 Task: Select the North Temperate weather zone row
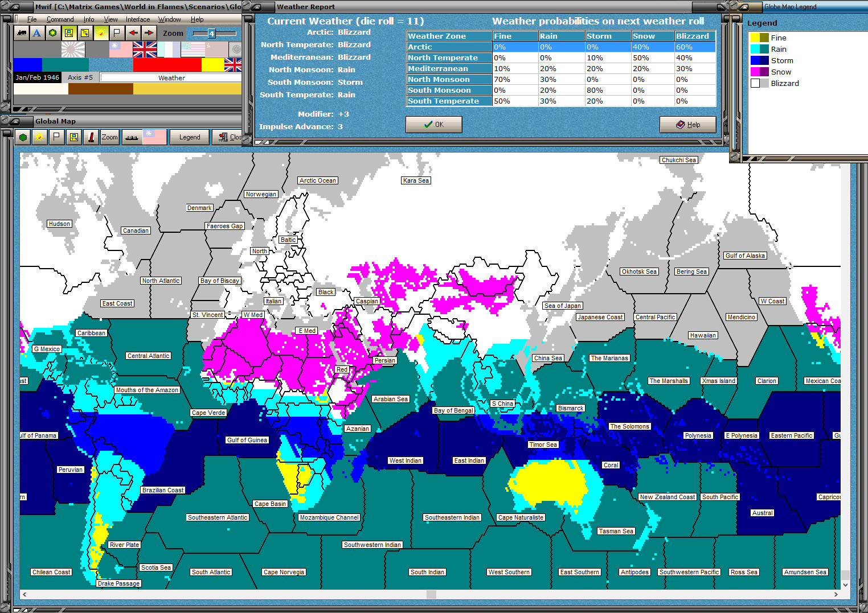(x=561, y=58)
